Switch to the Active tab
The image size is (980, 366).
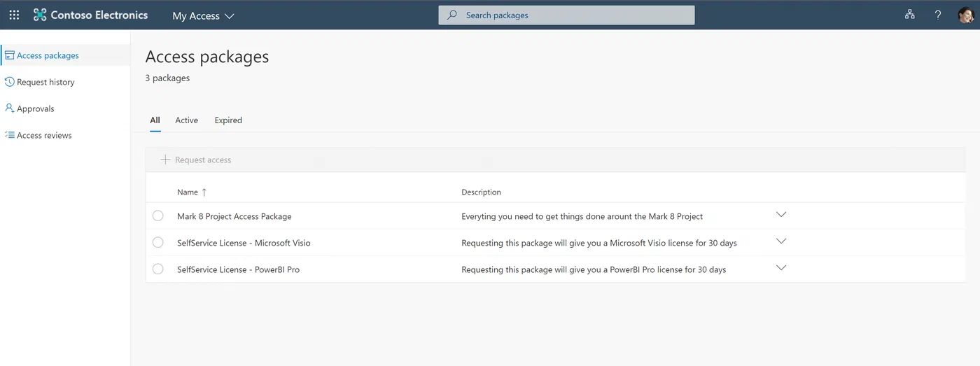click(187, 120)
